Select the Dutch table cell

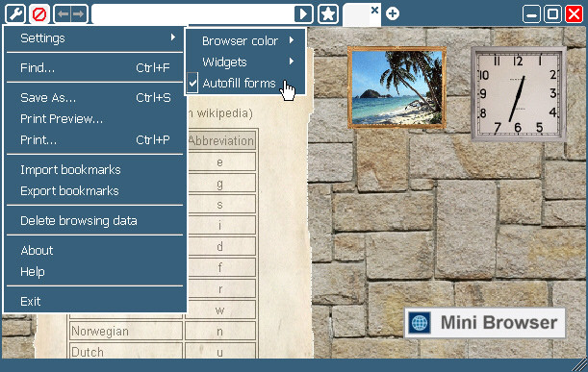126,352
